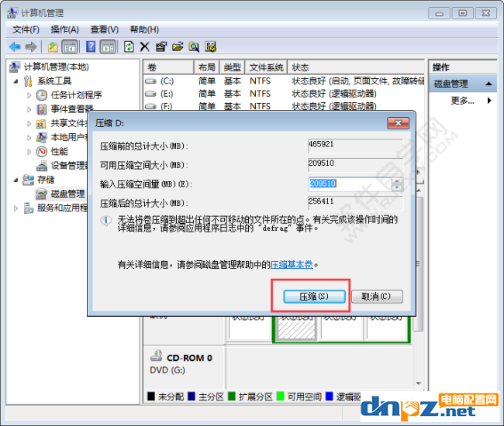
Task: Sort by the 文件系统 column header
Action: (266, 67)
